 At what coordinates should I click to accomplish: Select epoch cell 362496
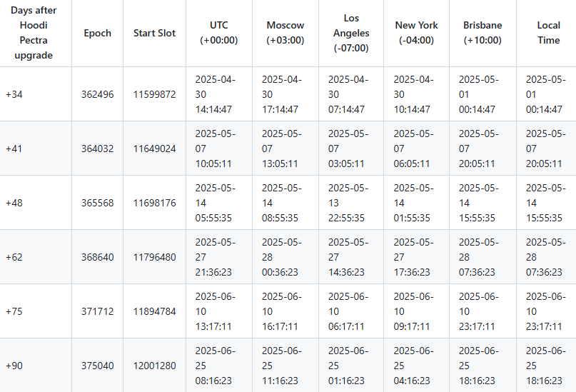click(97, 94)
